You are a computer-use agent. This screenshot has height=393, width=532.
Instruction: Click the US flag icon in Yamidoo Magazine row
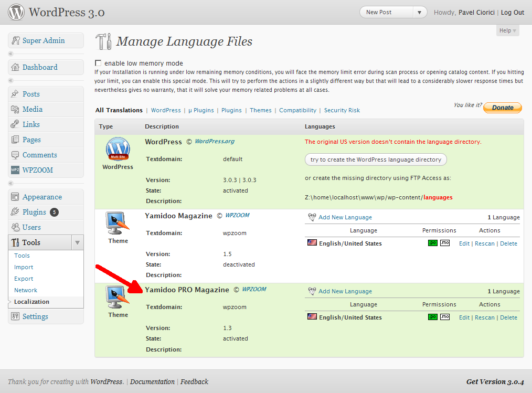312,242
